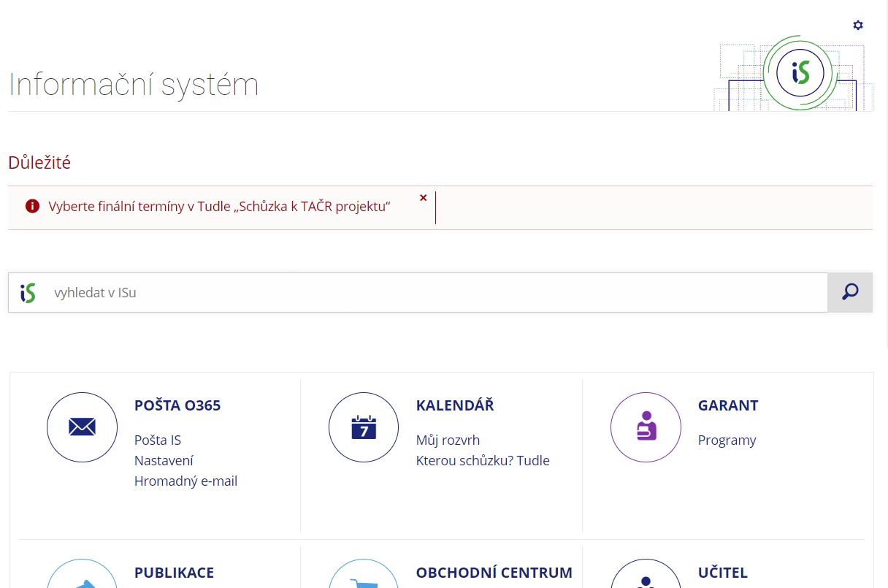Open the Pošta IS link
The height and width of the screenshot is (588, 888).
click(x=158, y=440)
